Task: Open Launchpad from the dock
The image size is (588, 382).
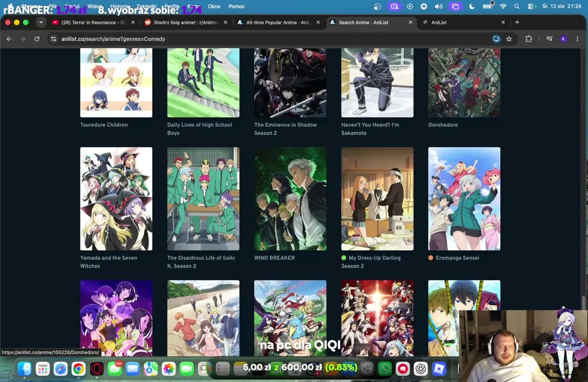Action: pyautogui.click(x=42, y=369)
